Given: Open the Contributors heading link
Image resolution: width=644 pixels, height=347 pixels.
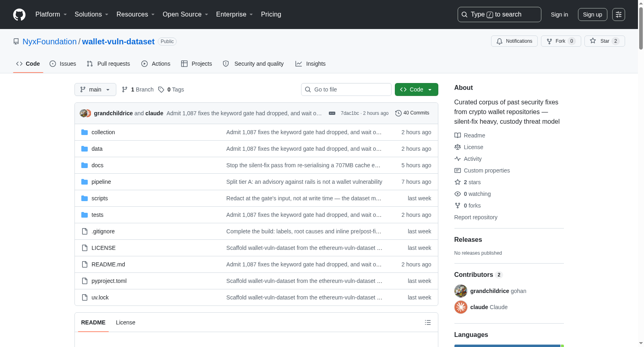Looking at the screenshot, I should coord(479,274).
